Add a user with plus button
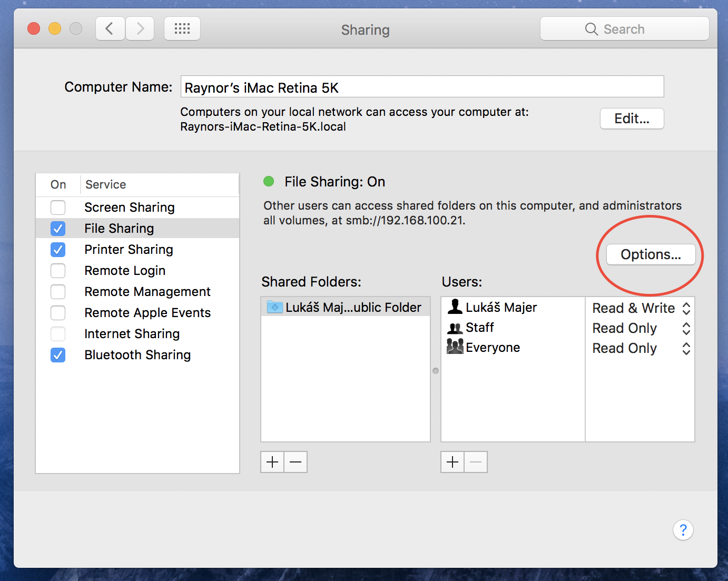This screenshot has width=728, height=581. click(452, 462)
